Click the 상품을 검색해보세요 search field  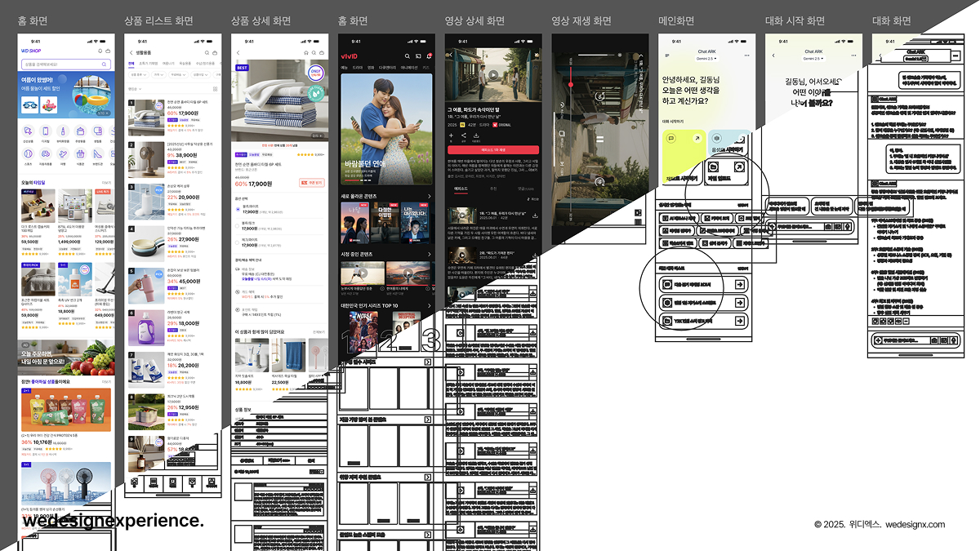[66, 64]
